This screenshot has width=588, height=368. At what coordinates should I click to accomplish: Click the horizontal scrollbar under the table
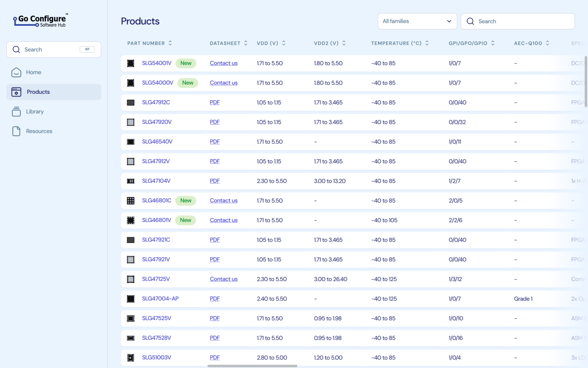coord(252,366)
